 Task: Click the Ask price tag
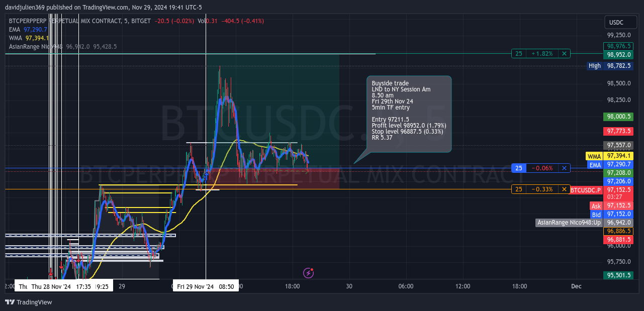[x=611, y=206]
